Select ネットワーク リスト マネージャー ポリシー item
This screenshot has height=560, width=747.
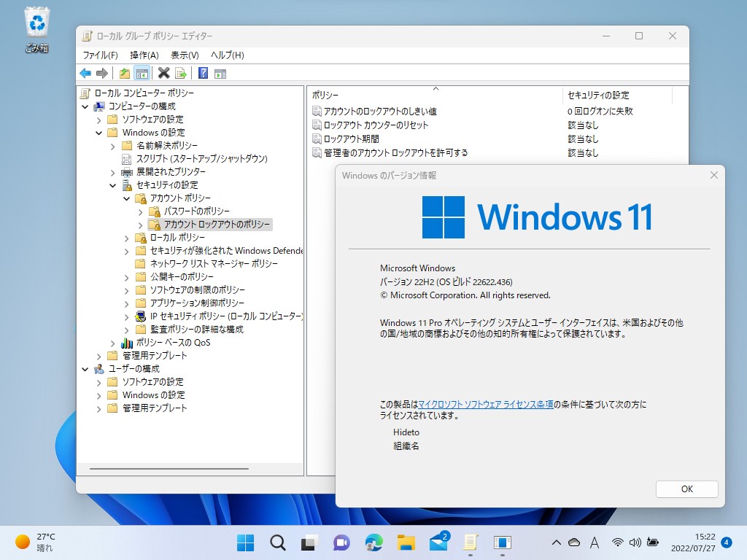coord(214,264)
